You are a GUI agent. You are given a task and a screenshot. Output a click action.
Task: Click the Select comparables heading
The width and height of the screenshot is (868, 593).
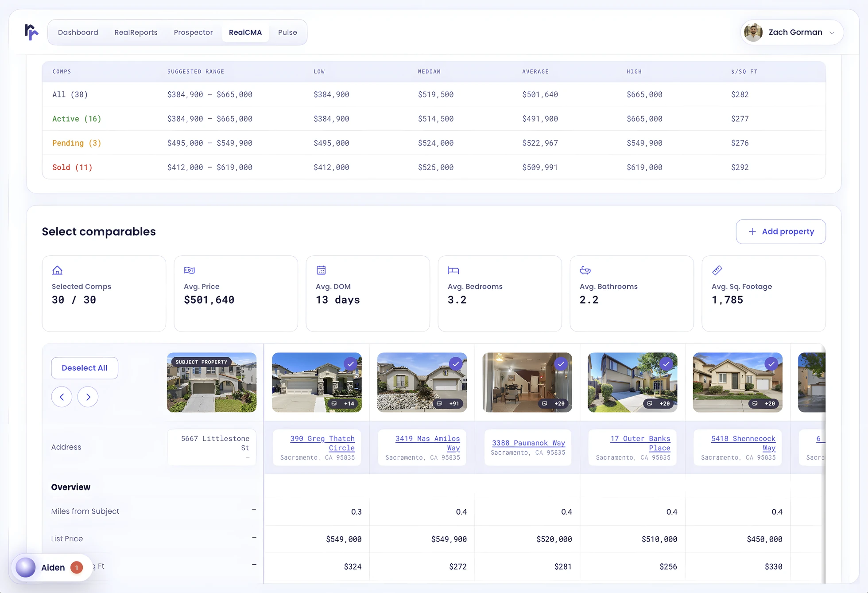99,232
